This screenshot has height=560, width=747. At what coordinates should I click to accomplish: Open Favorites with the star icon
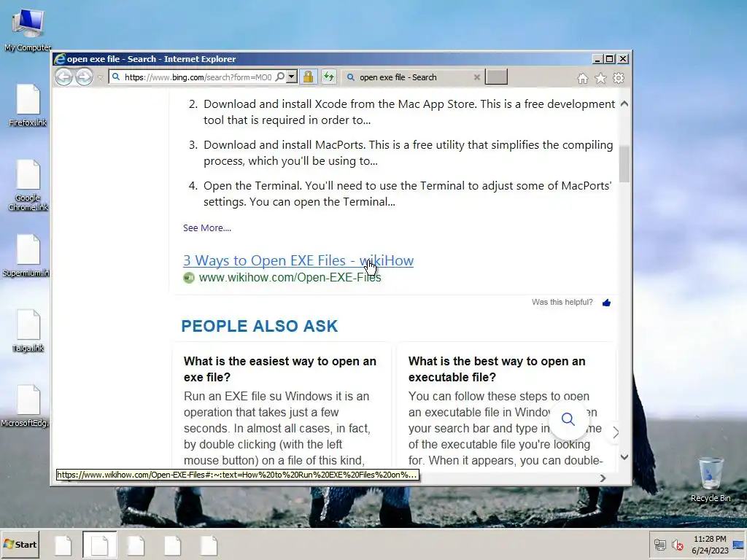pyautogui.click(x=600, y=78)
